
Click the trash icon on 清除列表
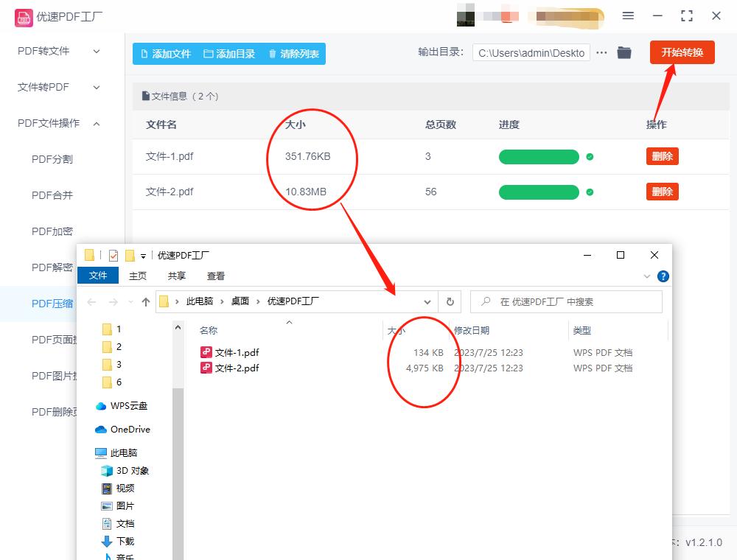[272, 53]
